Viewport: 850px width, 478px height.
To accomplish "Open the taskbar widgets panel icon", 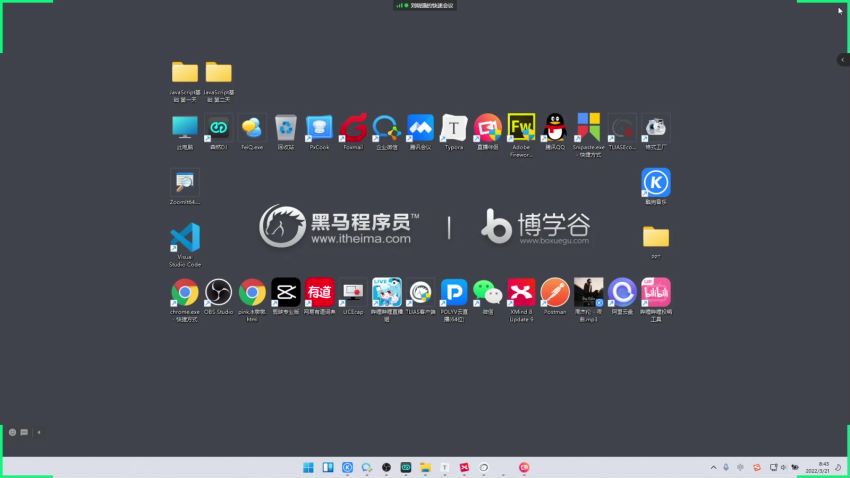I will pos(328,467).
